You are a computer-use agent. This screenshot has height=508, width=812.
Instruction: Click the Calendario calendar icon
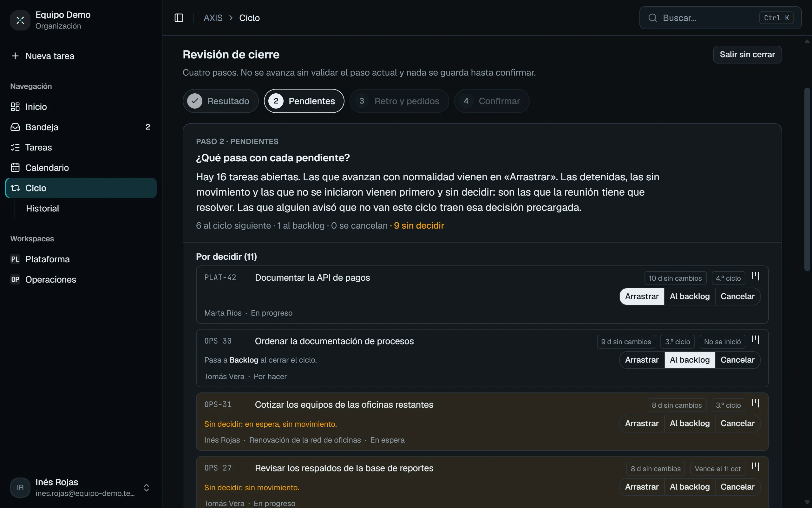15,168
